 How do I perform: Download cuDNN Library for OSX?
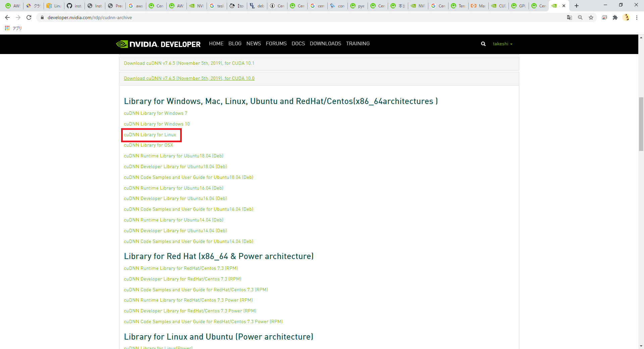tap(149, 145)
